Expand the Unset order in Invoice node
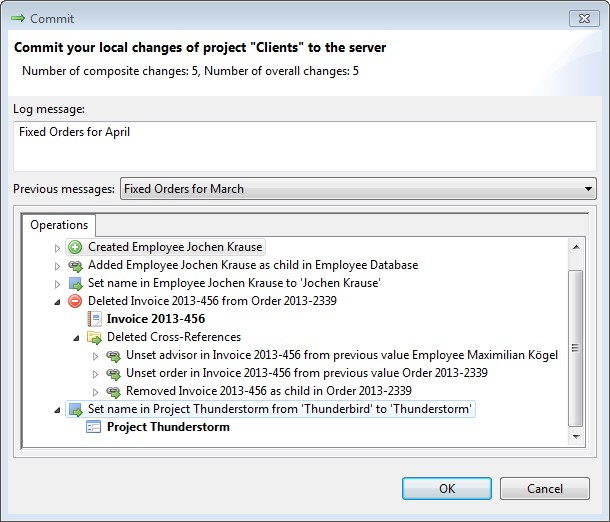This screenshot has width=610, height=522. click(95, 374)
